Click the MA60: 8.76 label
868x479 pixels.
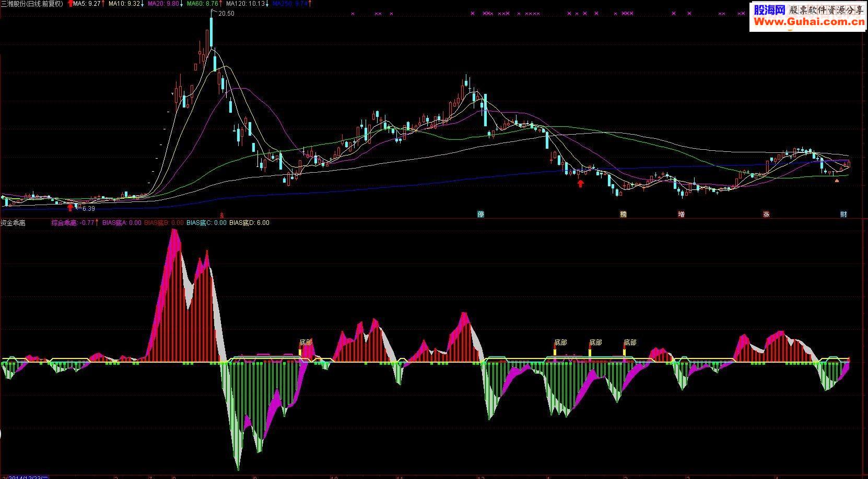[202, 4]
